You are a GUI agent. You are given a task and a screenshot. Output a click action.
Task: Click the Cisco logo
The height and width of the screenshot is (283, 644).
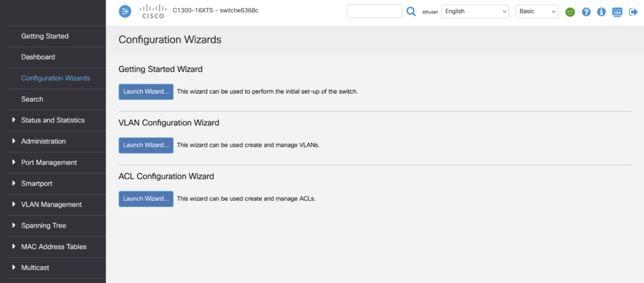[x=153, y=11]
